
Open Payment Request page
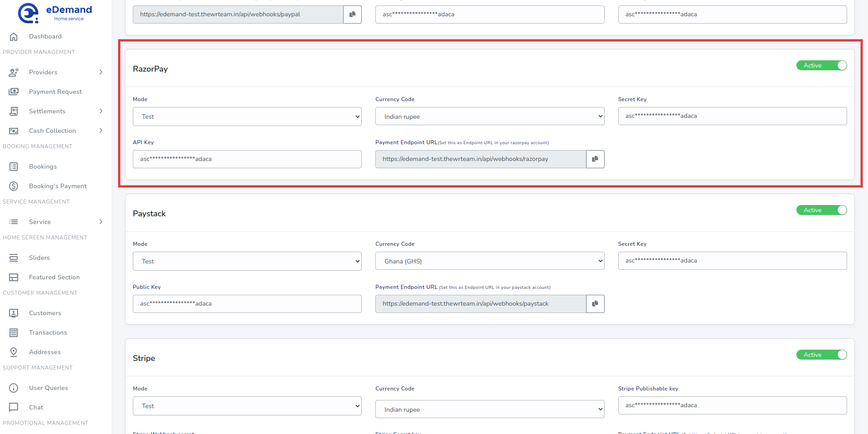coord(55,92)
